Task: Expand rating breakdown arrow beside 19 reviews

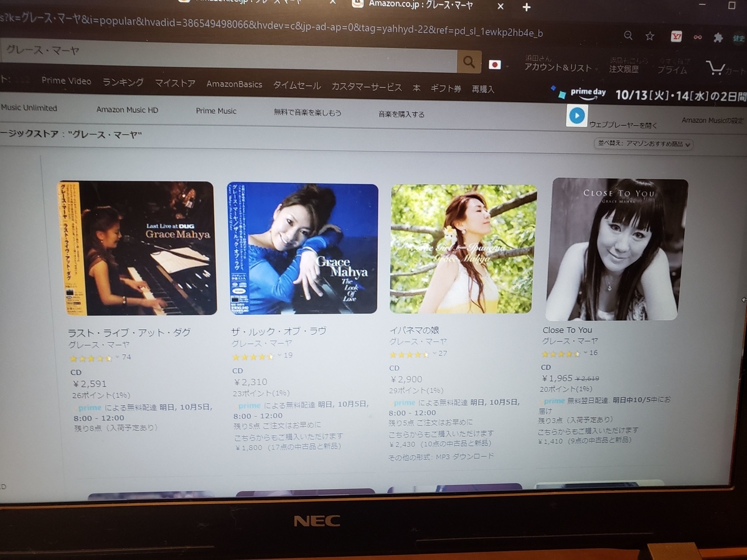Action: click(279, 356)
